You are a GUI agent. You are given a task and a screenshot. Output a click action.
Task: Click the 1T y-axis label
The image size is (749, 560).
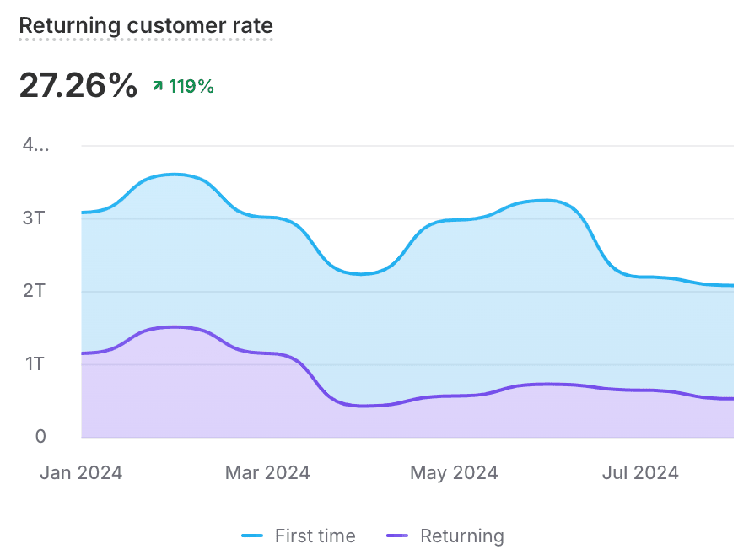coord(34,364)
